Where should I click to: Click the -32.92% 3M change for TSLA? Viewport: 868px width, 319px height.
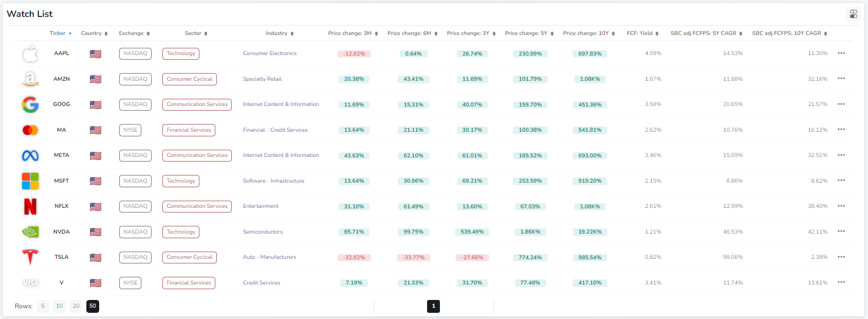[354, 258]
